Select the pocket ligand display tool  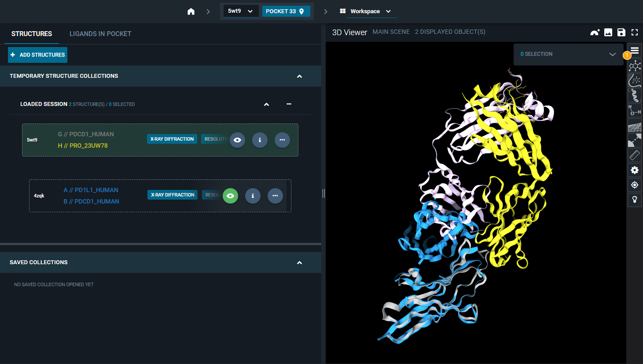pos(635,80)
